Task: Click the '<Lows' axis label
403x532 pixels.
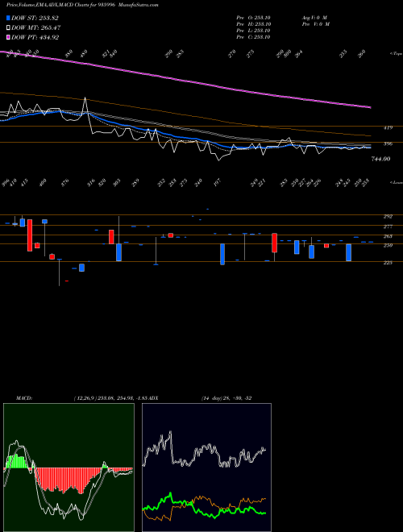Action: tap(396, 182)
